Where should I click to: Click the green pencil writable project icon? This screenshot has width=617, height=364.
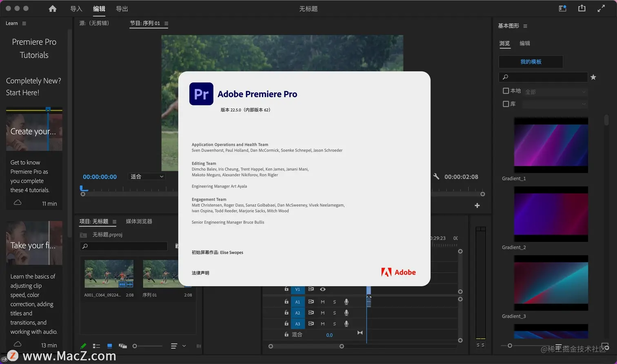pos(83,346)
